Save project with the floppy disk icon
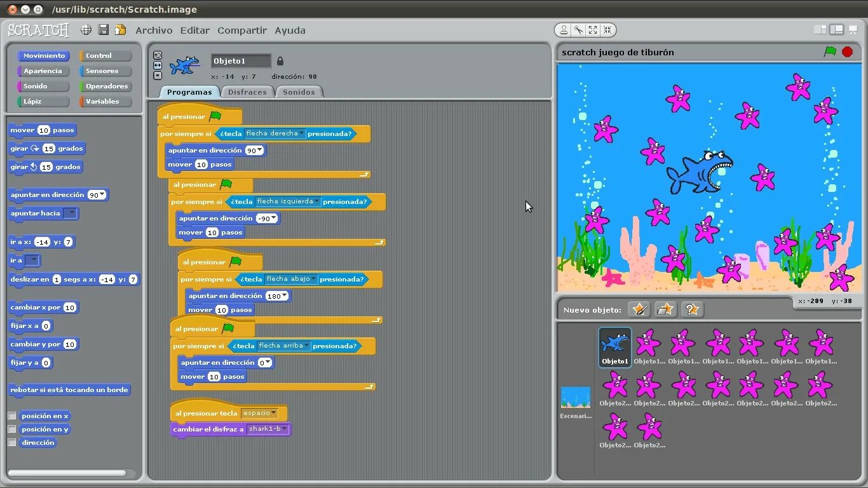This screenshot has width=868, height=488. pos(103,30)
